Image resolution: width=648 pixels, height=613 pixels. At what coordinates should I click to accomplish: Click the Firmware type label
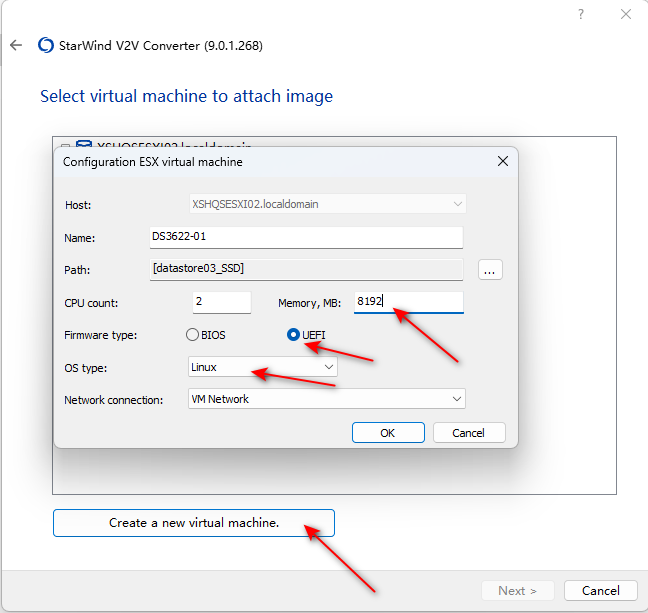(100, 335)
